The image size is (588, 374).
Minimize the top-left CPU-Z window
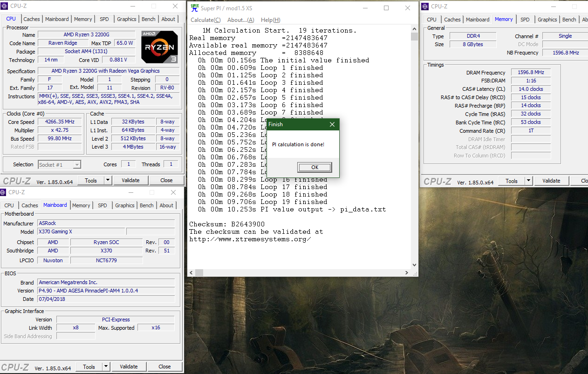[x=132, y=7]
